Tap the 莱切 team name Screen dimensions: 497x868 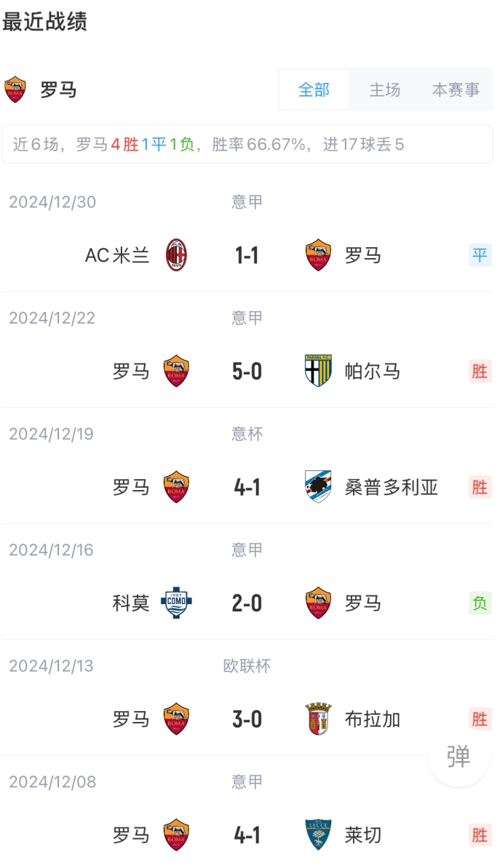363,835
